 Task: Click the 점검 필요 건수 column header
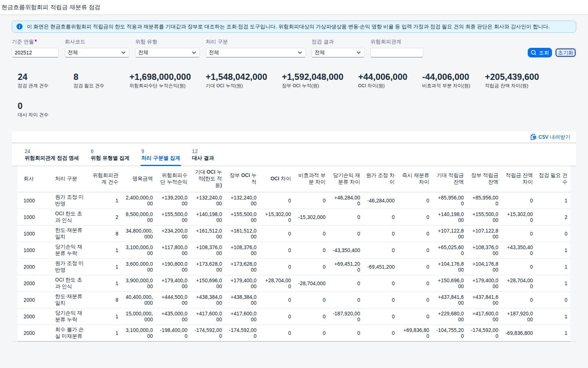pos(553,179)
